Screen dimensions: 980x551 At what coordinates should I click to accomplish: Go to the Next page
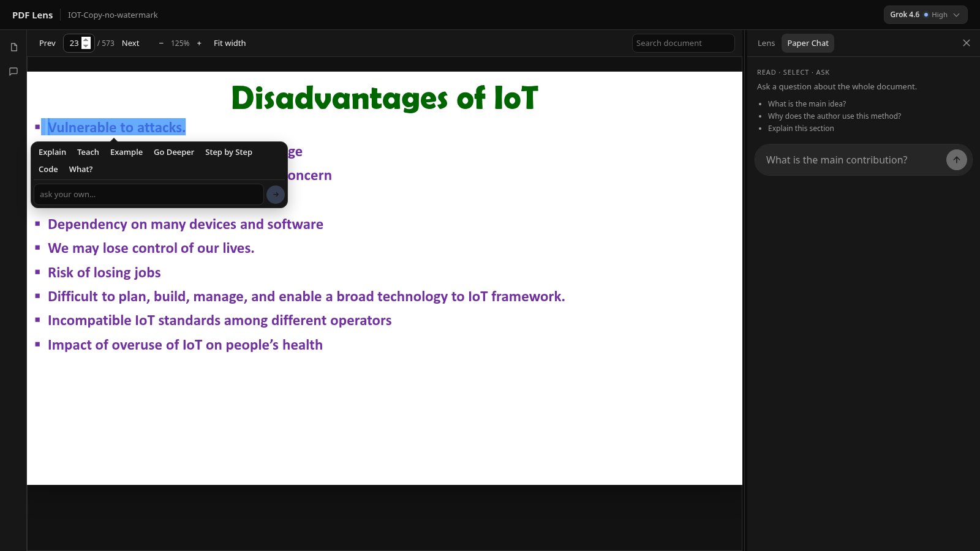pos(130,43)
